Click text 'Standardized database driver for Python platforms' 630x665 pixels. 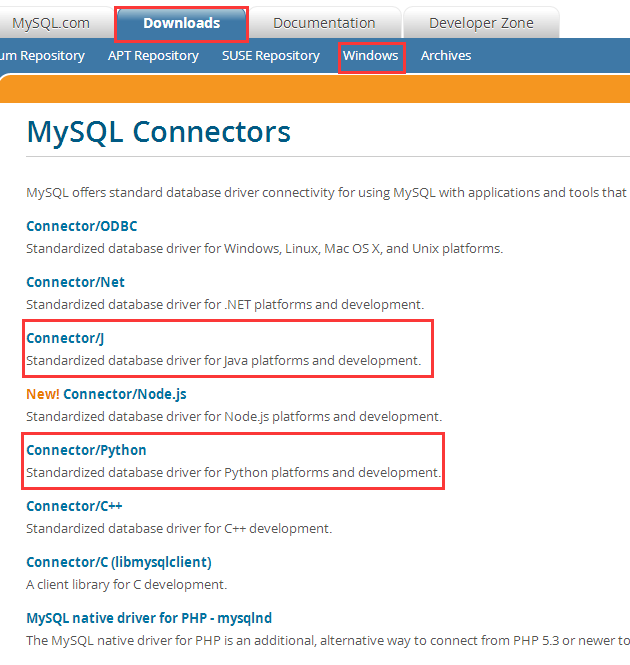click(x=176, y=472)
